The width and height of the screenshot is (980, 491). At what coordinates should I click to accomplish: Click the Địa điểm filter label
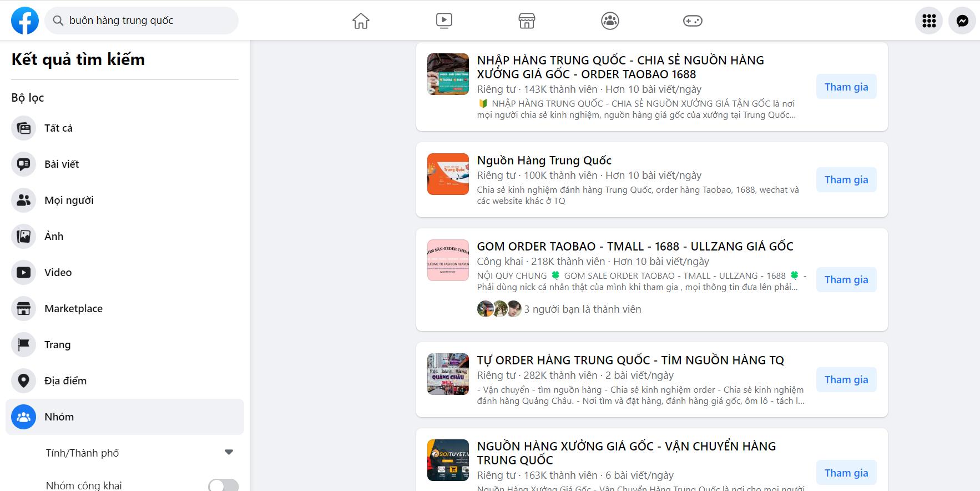[65, 381]
